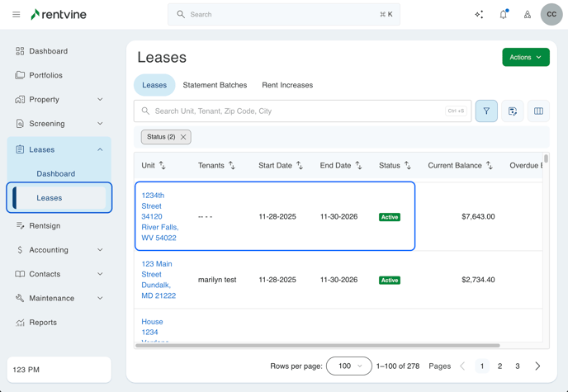Image resolution: width=568 pixels, height=392 pixels.
Task: Open the Actions dropdown button
Action: coord(525,57)
